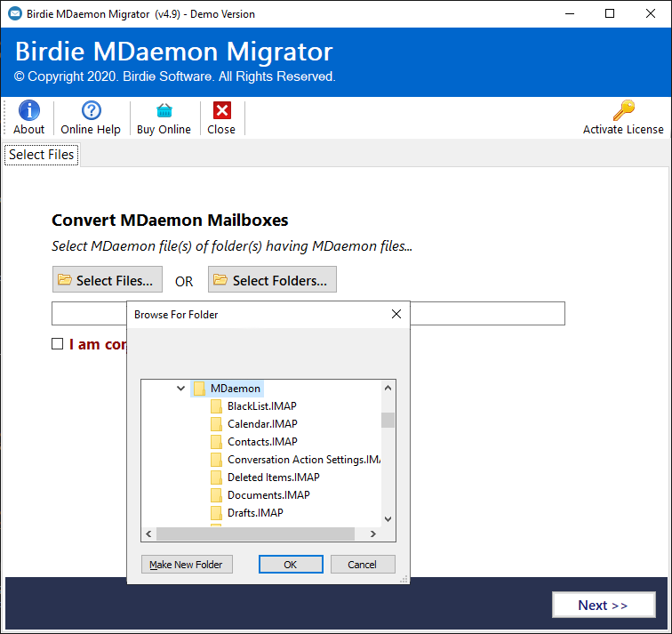Select the Calendar.IMAP folder icon

pos(216,424)
